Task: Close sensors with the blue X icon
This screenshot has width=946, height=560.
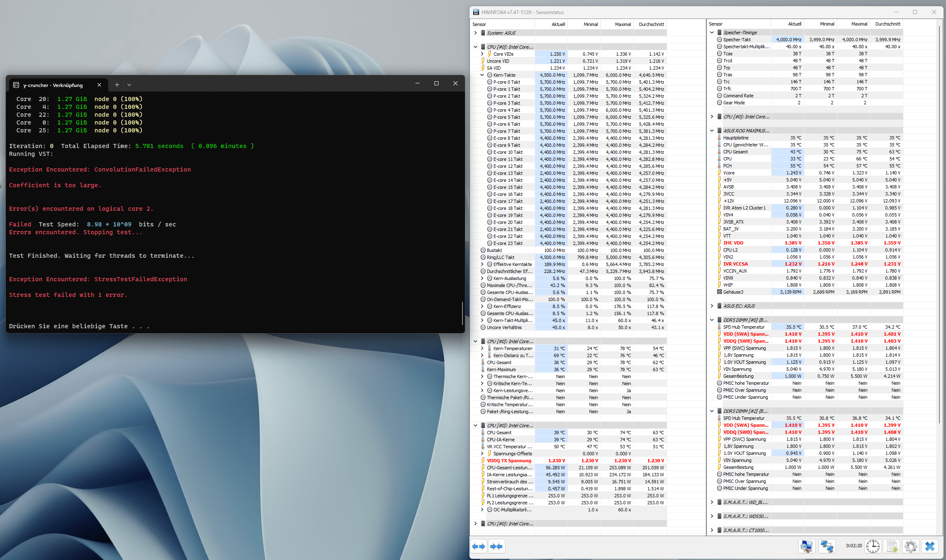Action: pyautogui.click(x=930, y=546)
